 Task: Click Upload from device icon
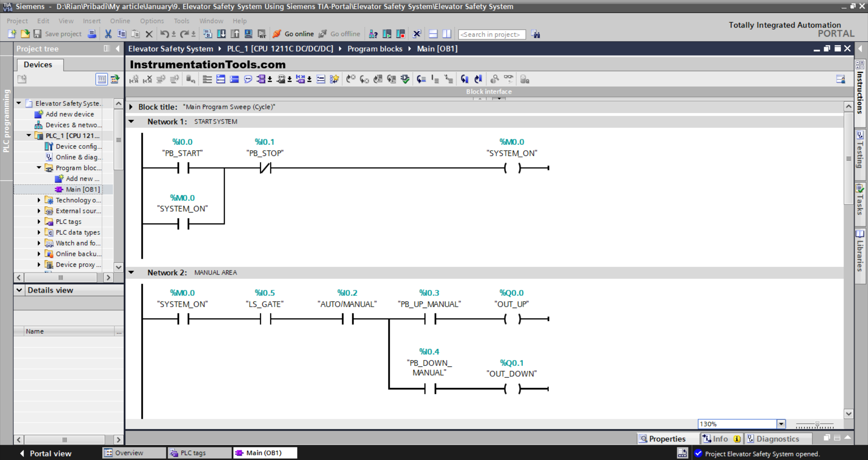pos(235,34)
